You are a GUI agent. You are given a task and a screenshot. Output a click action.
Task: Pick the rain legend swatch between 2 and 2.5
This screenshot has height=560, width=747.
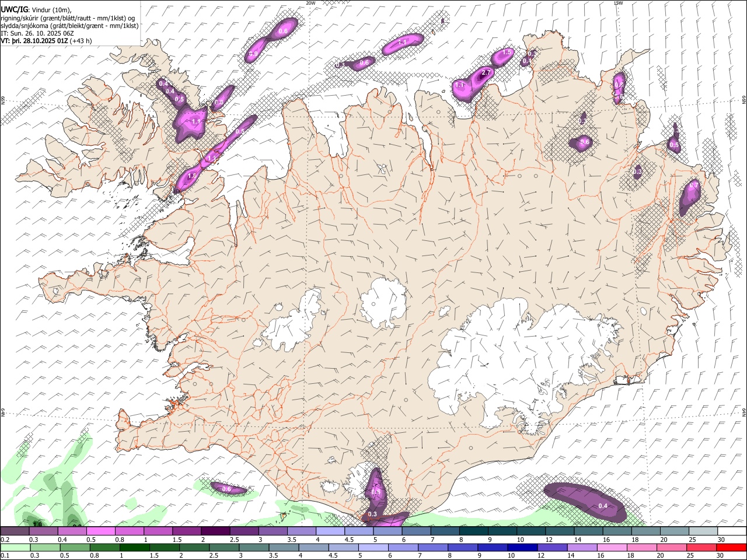[x=194, y=547]
